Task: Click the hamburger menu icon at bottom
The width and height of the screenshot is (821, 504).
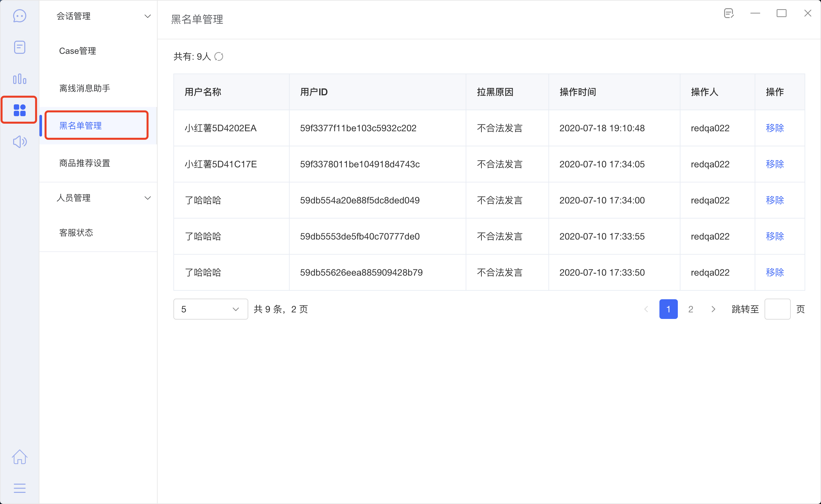Action: (x=19, y=488)
